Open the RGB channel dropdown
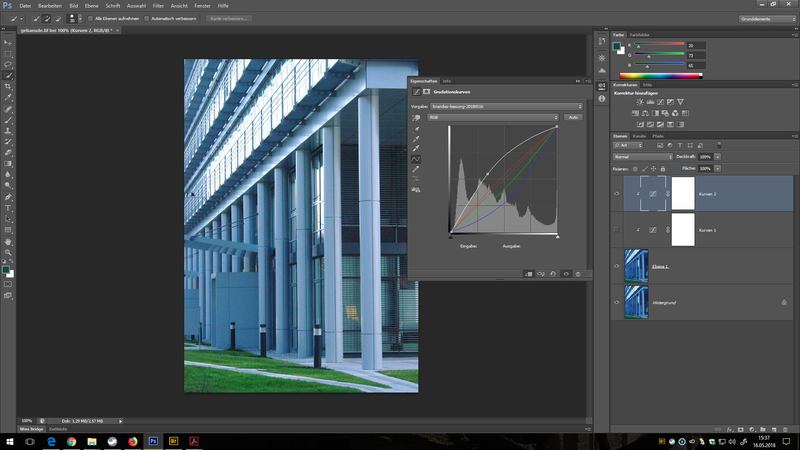Image resolution: width=800 pixels, height=450 pixels. [x=492, y=117]
